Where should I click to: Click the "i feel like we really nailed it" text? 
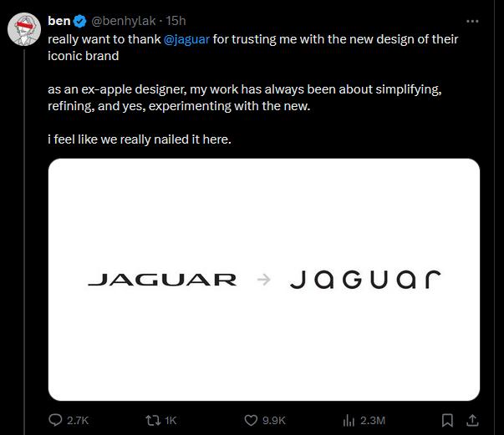pyautogui.click(x=140, y=139)
